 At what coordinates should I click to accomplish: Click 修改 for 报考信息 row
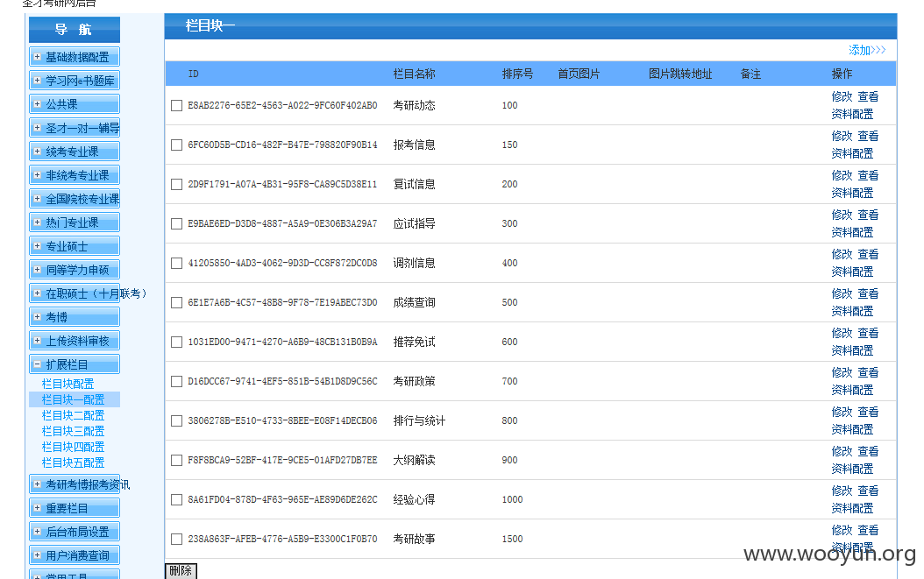(x=842, y=136)
